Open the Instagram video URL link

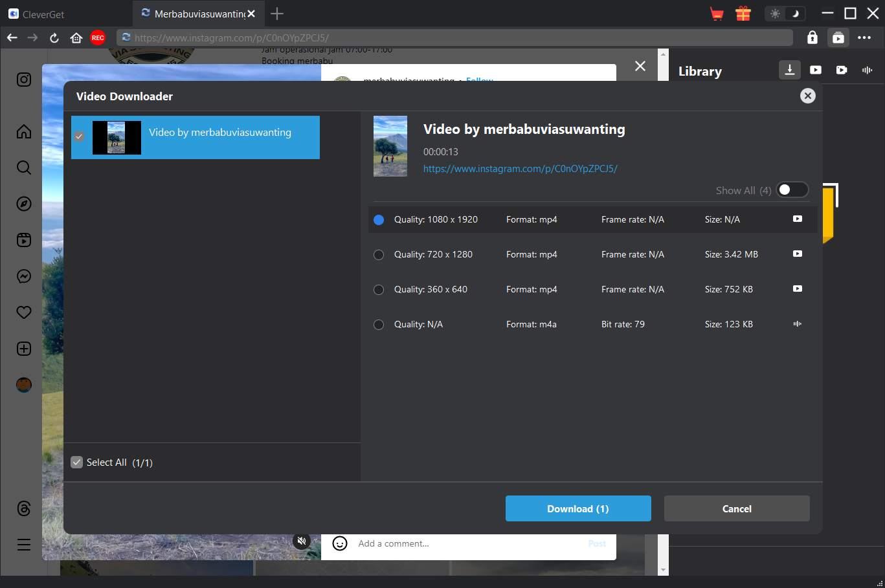click(520, 169)
